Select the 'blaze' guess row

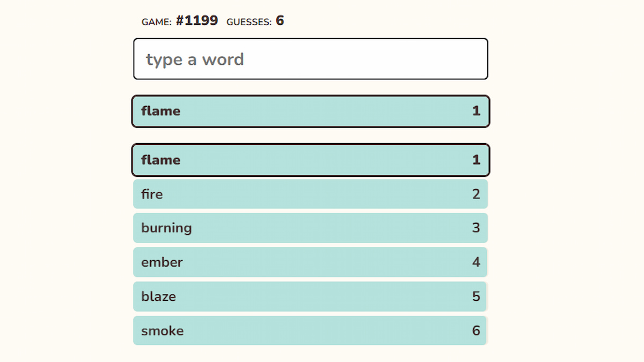point(310,297)
